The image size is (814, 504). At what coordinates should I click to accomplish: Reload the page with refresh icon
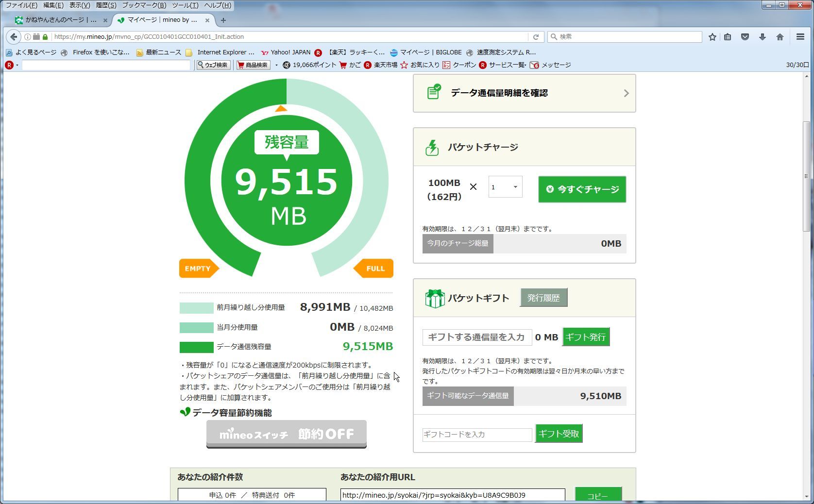coord(536,37)
